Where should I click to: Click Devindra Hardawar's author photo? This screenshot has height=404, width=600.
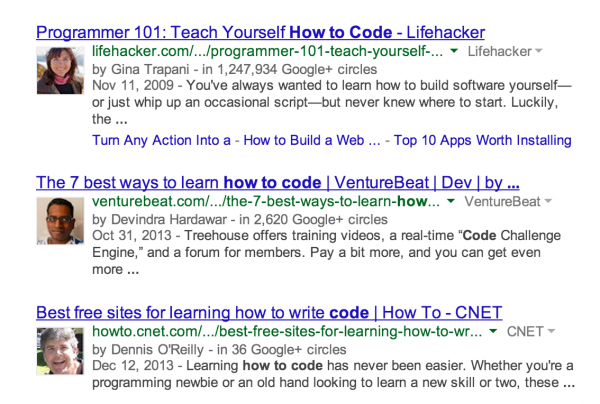(60, 221)
